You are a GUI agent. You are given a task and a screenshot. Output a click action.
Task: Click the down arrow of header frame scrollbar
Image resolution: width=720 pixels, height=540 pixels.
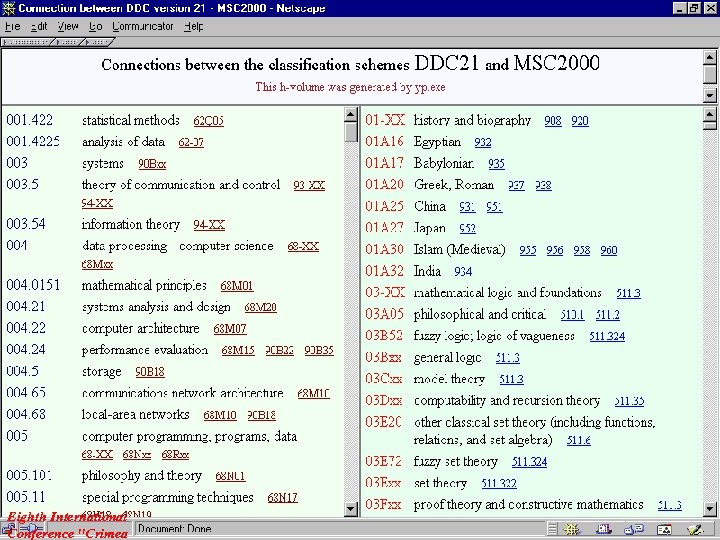(710, 96)
